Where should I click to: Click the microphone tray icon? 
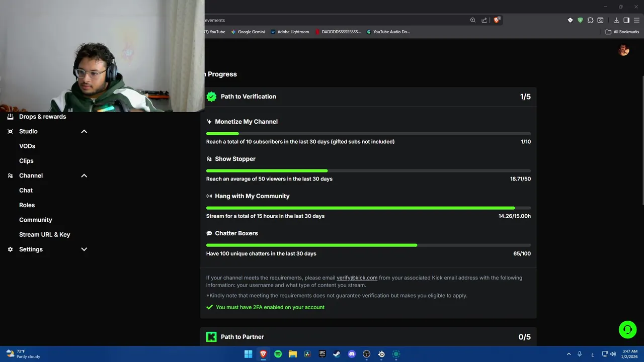[580, 354]
